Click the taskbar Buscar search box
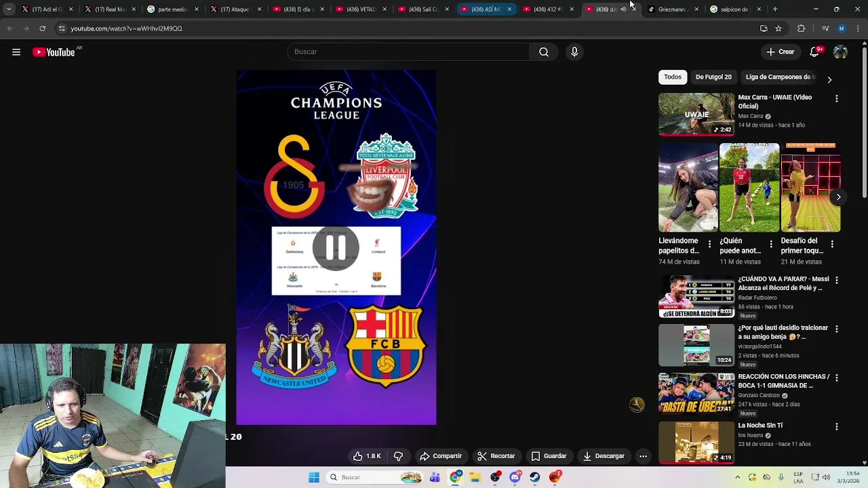 point(374,477)
